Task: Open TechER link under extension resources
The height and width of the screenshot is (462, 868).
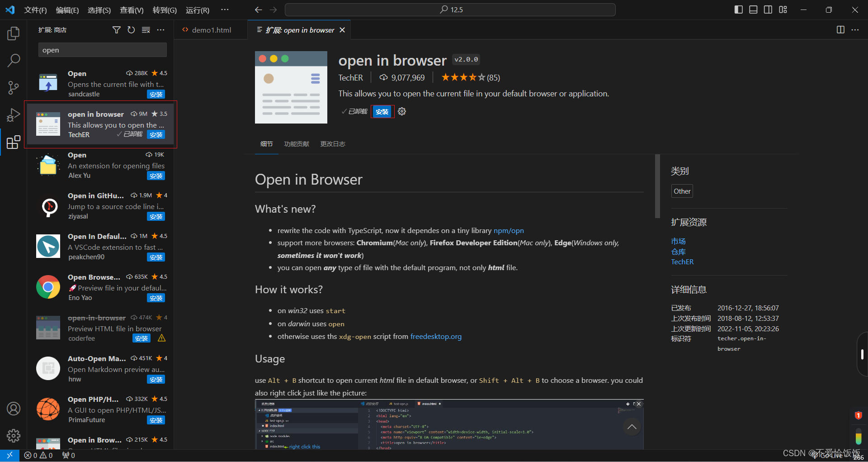Action: (682, 262)
